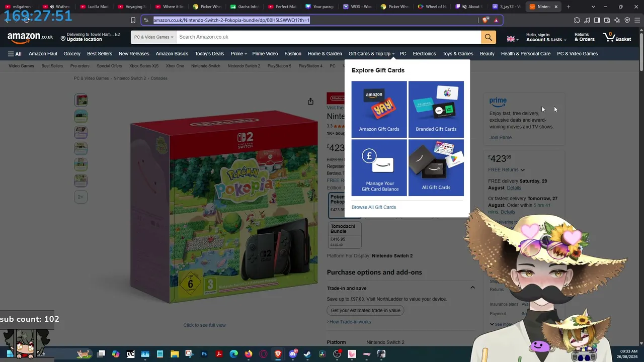Viewport: 644px width, 362px height.
Task: Open Copilot from the taskbar
Action: (116, 354)
